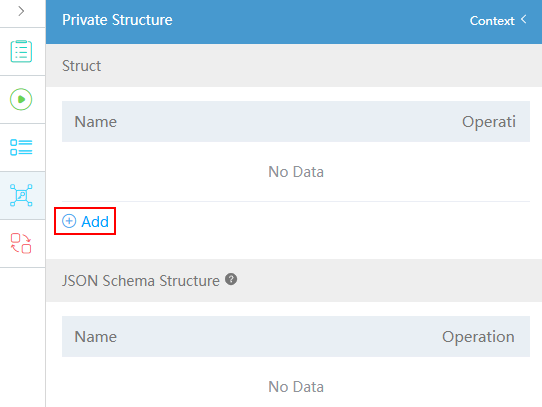The image size is (542, 407).
Task: Click Operation header in JSON Schema table
Action: (x=478, y=337)
